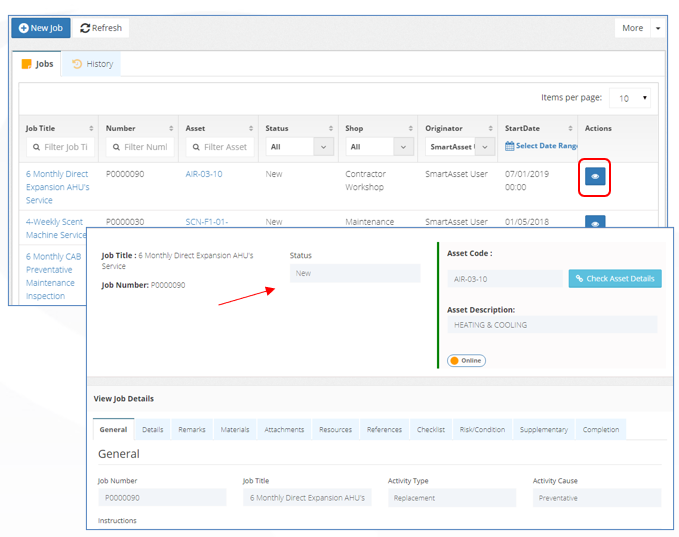This screenshot has height=537, width=679.
Task: Sort by Status column arrows
Action: tap(331, 128)
